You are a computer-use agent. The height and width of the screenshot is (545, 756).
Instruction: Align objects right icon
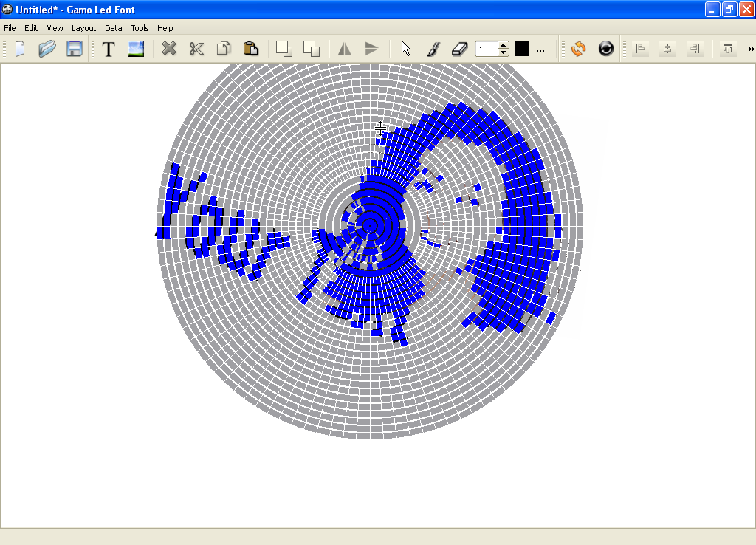[695, 49]
